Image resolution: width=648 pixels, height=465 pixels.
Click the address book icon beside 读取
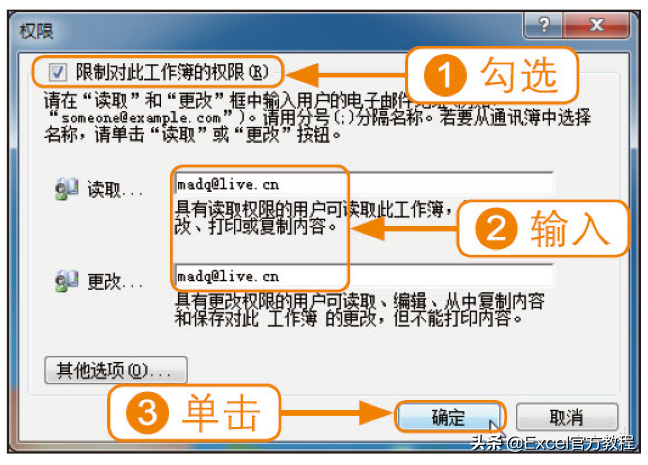tap(67, 189)
